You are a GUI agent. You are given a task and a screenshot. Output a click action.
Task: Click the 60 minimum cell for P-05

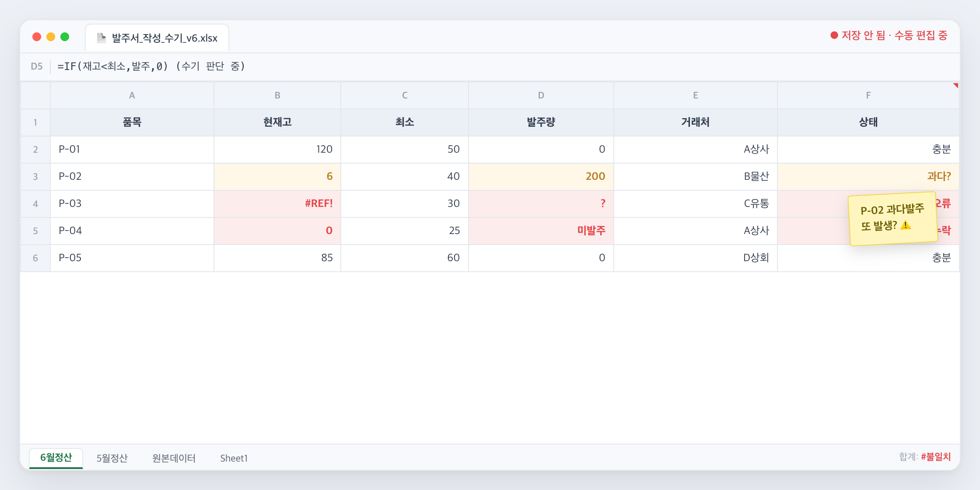pos(405,258)
